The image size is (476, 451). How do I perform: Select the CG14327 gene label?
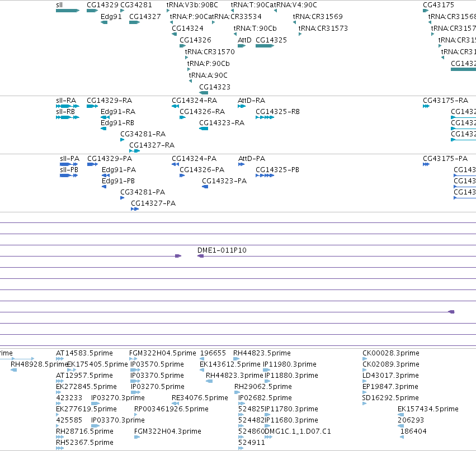[145, 16]
